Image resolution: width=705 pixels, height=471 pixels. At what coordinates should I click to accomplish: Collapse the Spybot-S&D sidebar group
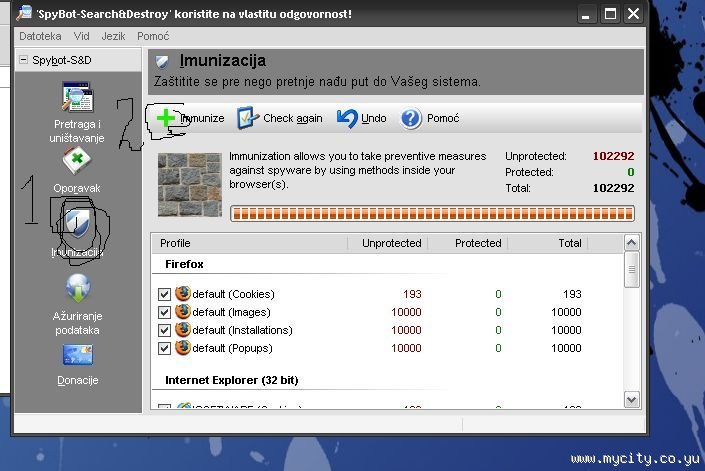click(23, 60)
